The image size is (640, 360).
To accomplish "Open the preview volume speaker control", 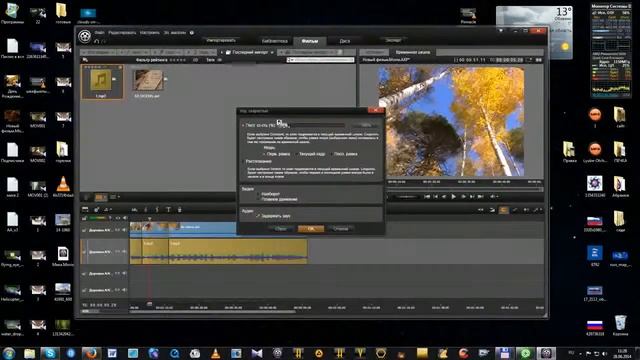I will tap(493, 197).
